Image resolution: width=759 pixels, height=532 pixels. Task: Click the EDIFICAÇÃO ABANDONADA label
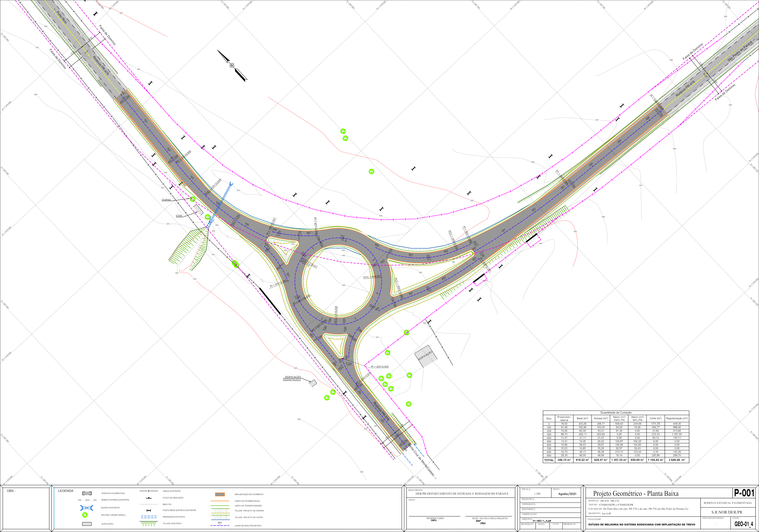[x=292, y=379]
